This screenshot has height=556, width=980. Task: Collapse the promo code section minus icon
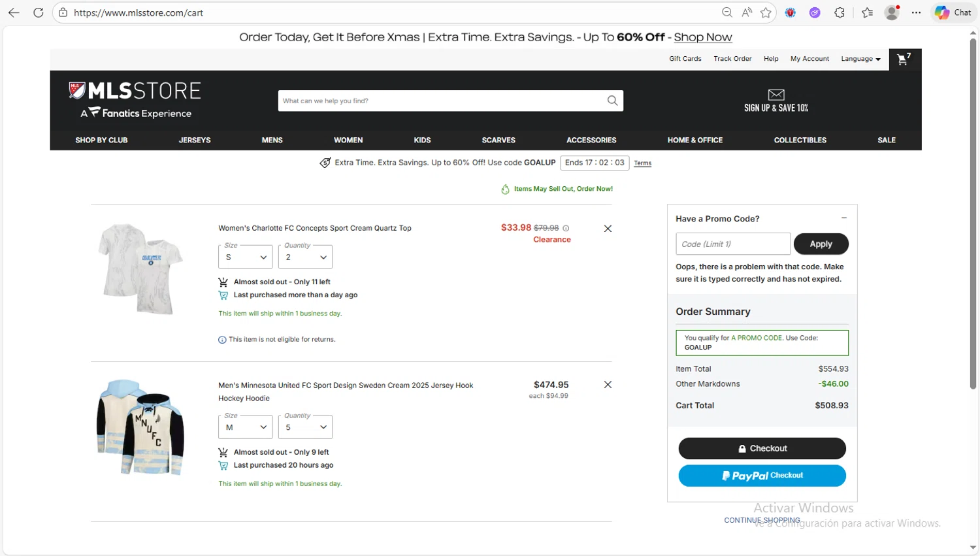pyautogui.click(x=844, y=218)
